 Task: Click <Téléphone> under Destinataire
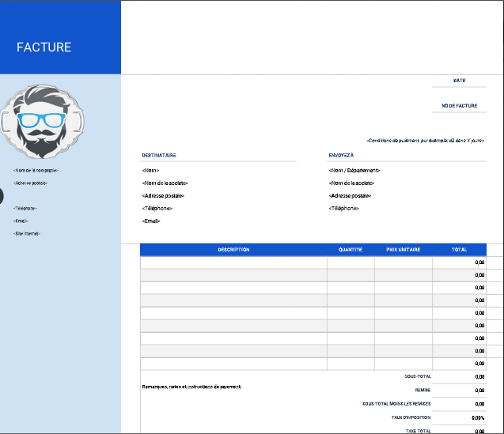pos(157,209)
